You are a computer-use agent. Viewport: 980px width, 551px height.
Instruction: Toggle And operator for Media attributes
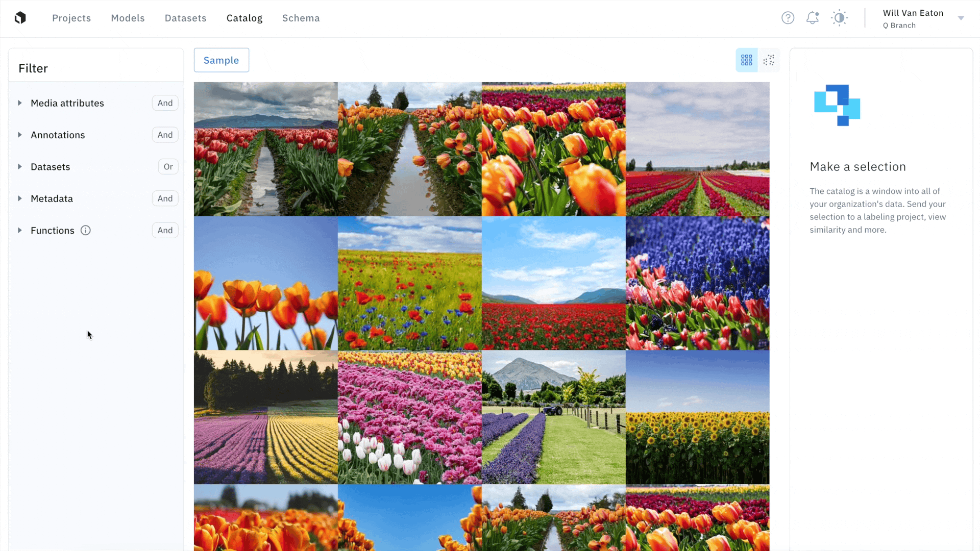tap(165, 103)
